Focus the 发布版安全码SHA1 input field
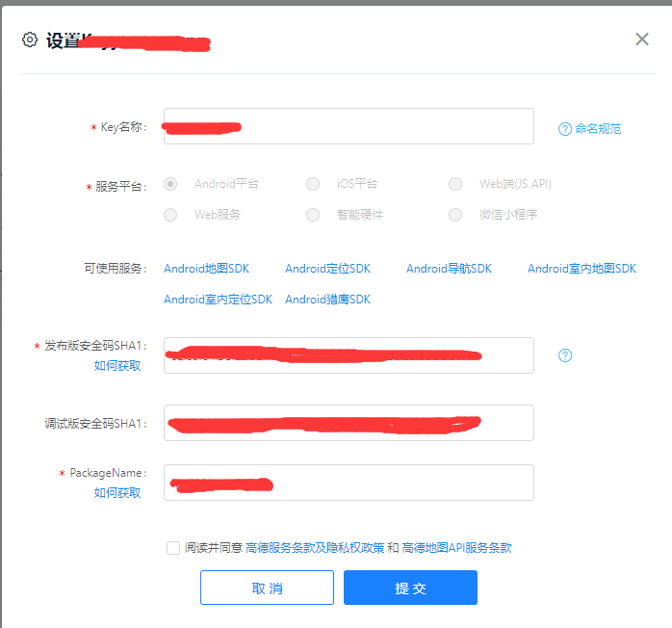Viewport: 672px width, 628px height. (x=349, y=355)
